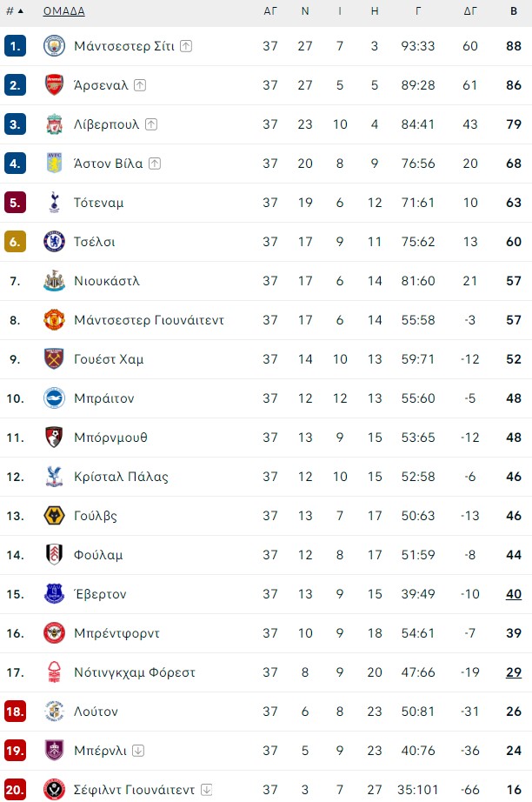This screenshot has width=532, height=802.
Task: Click the Nottingham Forest club crest
Action: coord(54,672)
